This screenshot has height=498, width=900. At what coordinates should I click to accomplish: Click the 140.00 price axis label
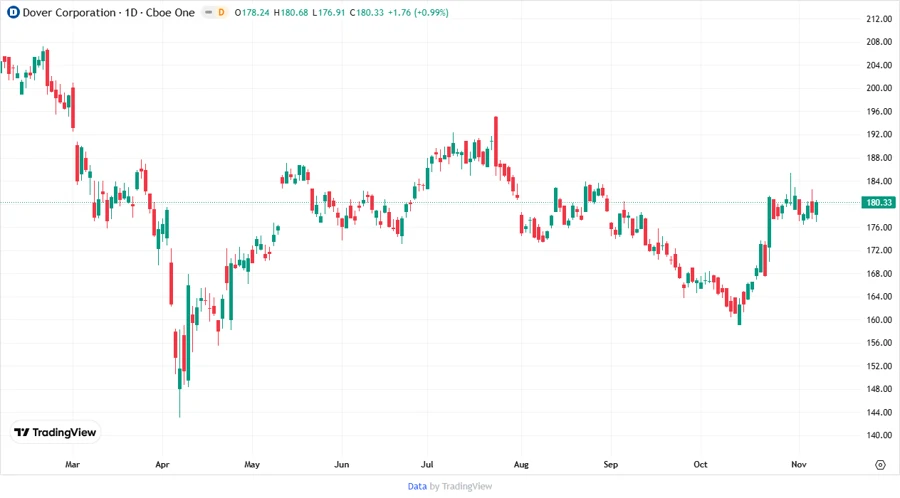click(879, 435)
